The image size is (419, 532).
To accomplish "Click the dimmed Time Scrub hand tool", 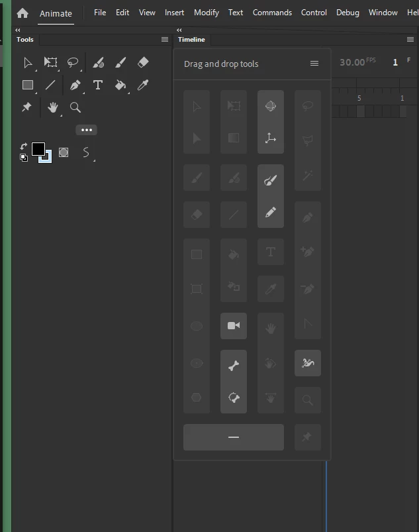I will (271, 398).
